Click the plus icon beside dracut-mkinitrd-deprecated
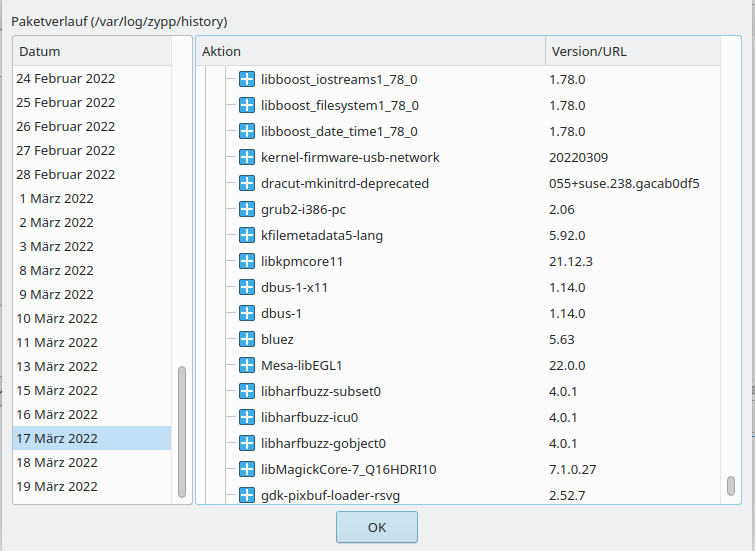Screen dimensions: 755x551 247,183
